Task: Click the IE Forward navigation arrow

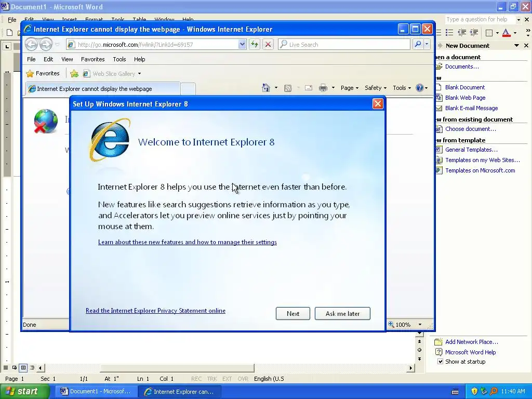Action: pos(46,45)
